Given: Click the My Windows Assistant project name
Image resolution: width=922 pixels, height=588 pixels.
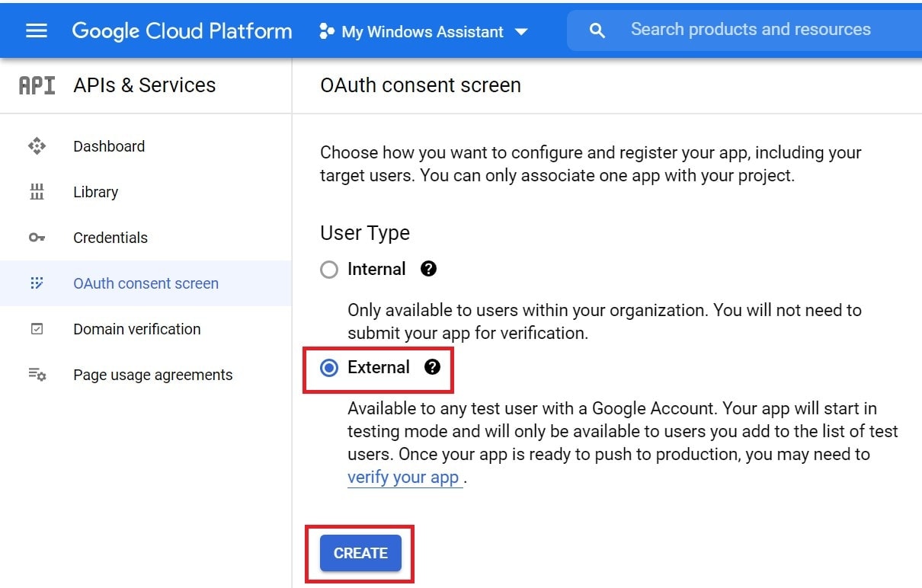Looking at the screenshot, I should [x=423, y=32].
